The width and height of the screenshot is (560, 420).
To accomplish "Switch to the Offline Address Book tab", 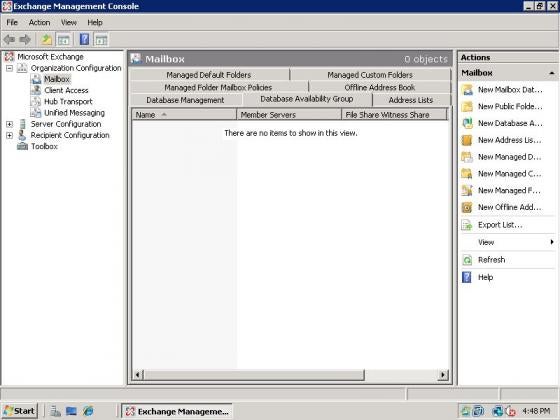I will (x=380, y=88).
